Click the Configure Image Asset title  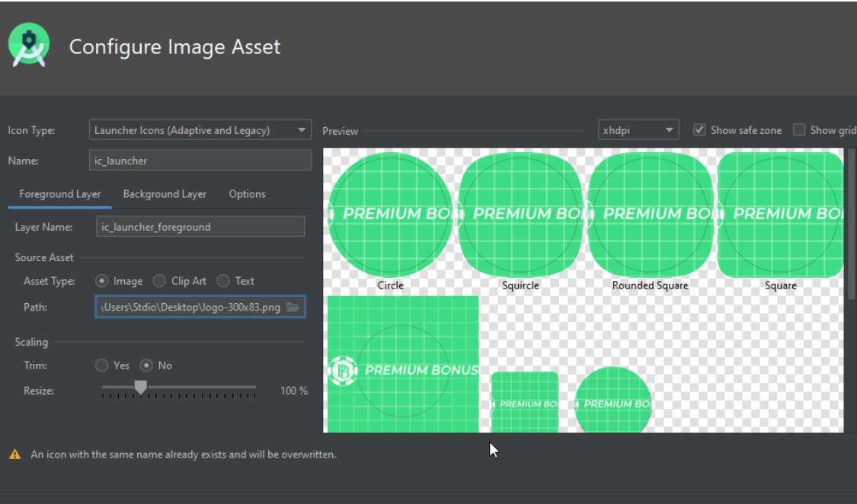click(174, 47)
